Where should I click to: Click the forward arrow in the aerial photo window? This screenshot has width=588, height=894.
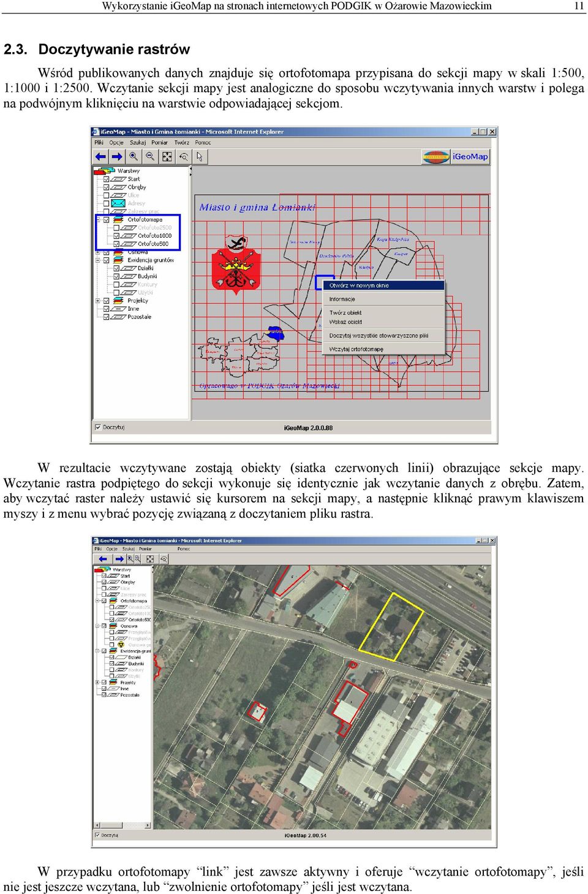119,559
